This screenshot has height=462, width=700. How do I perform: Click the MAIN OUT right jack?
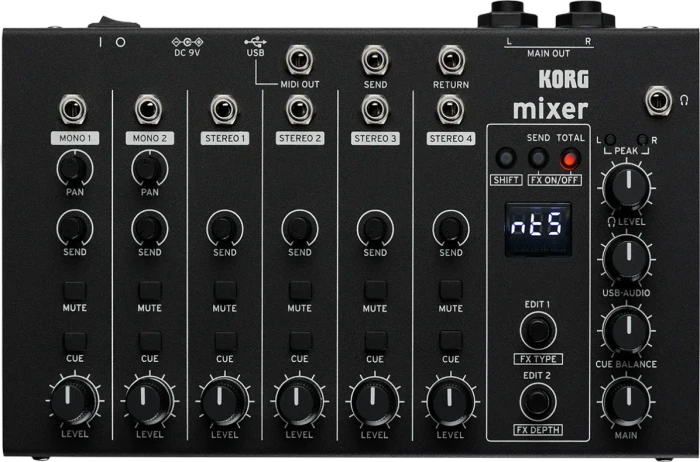point(585,14)
